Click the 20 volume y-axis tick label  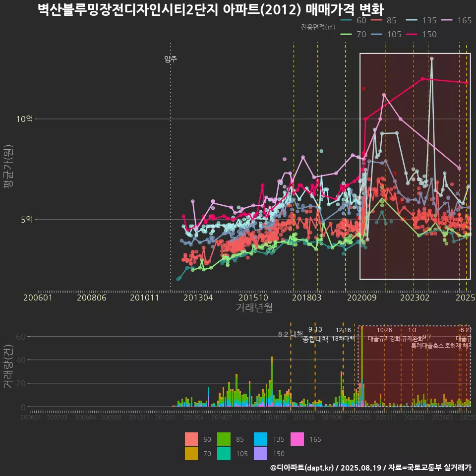click(x=21, y=383)
